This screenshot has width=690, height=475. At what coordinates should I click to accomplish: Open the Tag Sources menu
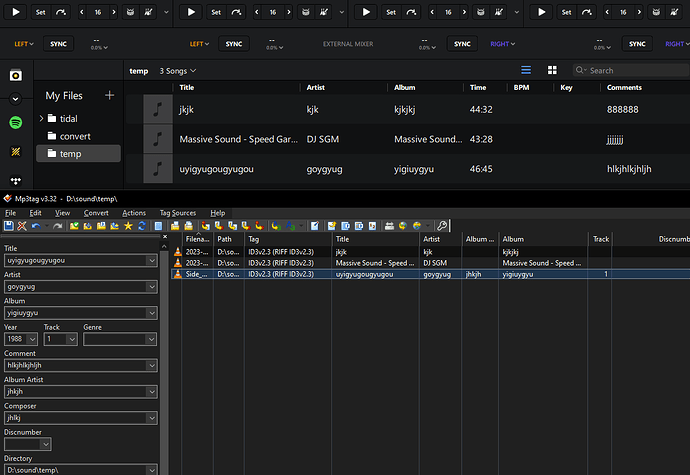tap(178, 213)
